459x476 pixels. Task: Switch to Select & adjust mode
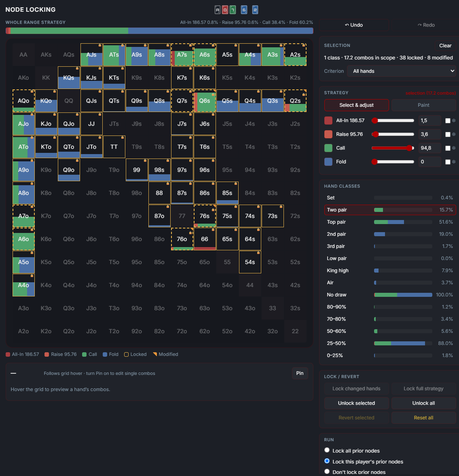[x=356, y=105]
